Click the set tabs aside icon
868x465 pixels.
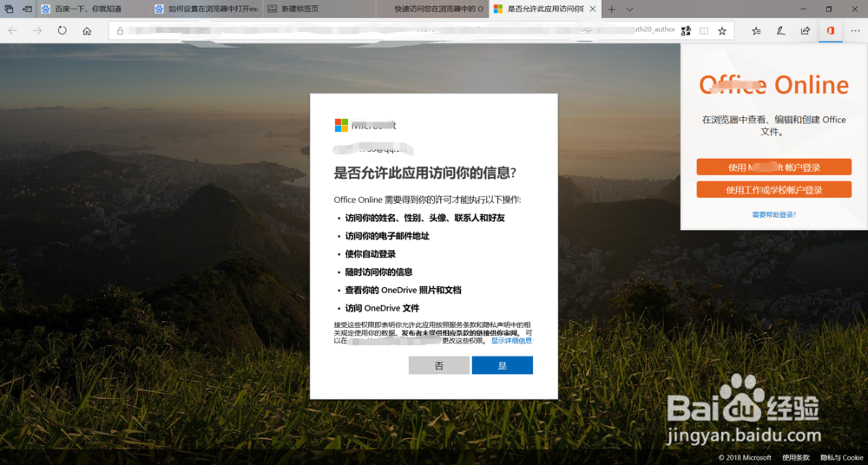click(x=27, y=9)
